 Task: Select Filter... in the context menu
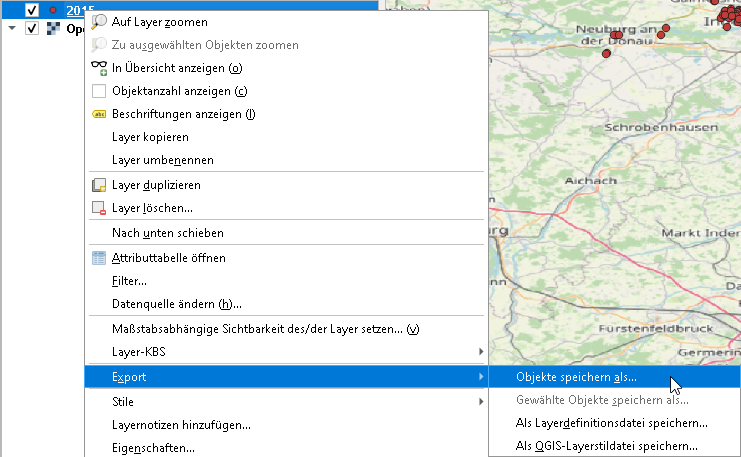[x=130, y=281]
